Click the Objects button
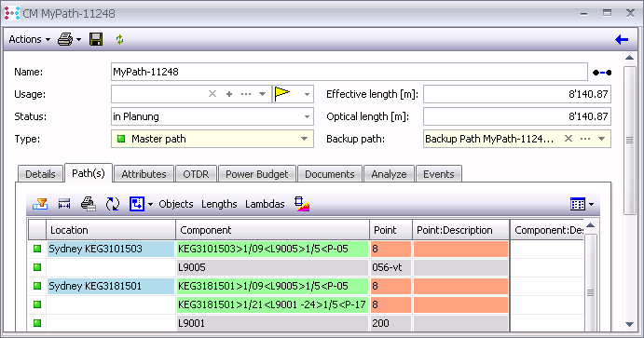 click(x=176, y=204)
